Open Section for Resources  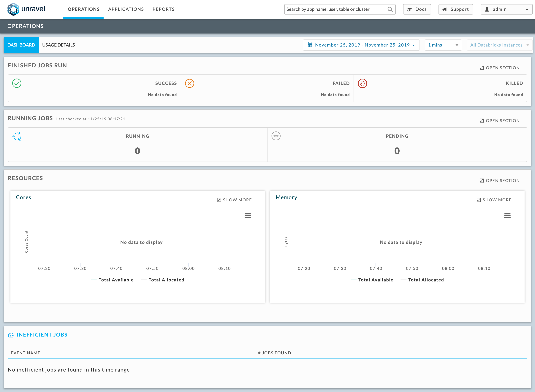500,181
